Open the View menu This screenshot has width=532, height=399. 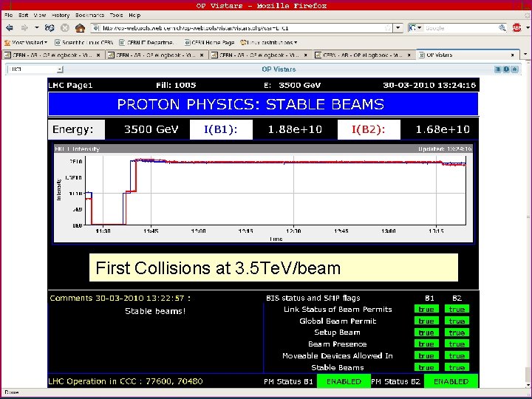coord(40,16)
